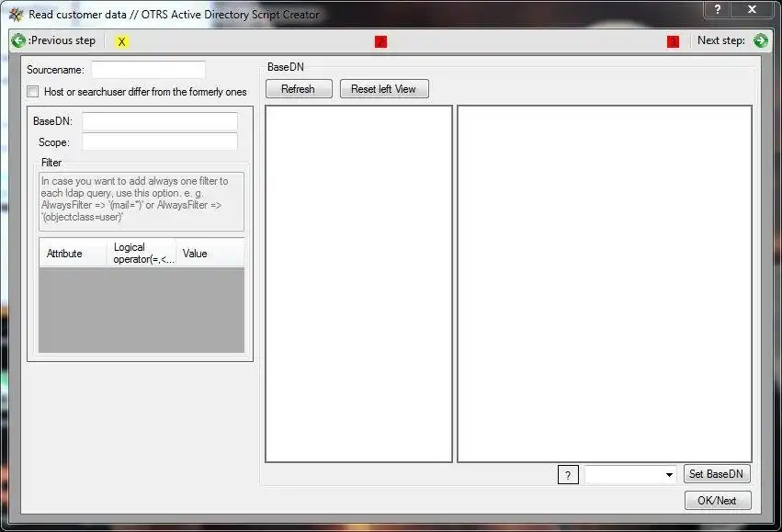Image resolution: width=782 pixels, height=532 pixels.
Task: Select the Value column header
Action: pyautogui.click(x=210, y=254)
